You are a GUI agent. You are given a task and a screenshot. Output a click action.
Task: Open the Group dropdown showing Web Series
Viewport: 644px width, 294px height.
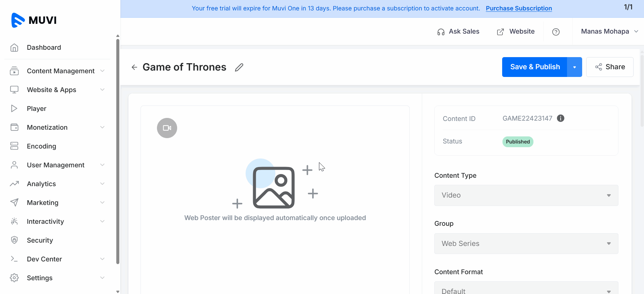(526, 244)
